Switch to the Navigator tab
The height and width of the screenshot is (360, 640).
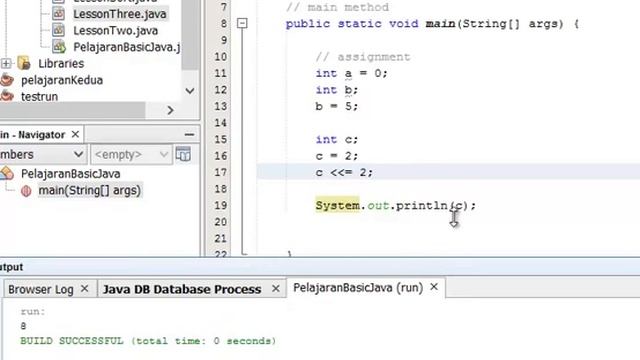click(x=33, y=135)
